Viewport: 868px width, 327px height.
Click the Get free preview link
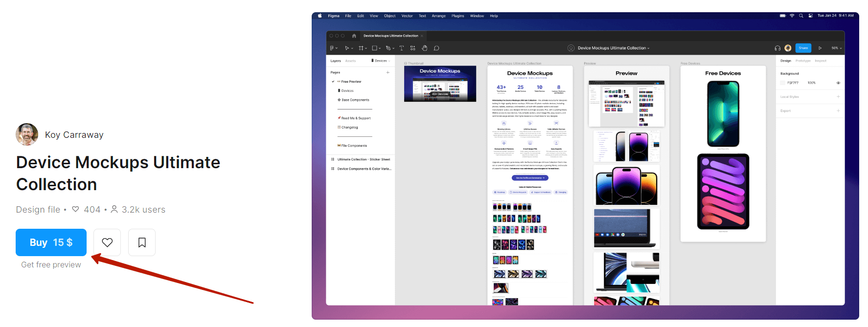[51, 264]
